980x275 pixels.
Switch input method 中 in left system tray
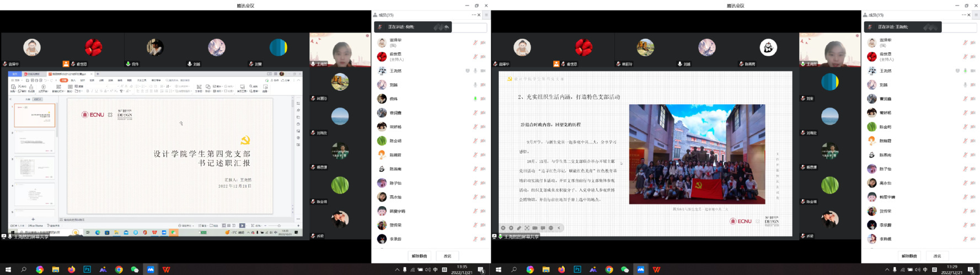[x=436, y=269]
